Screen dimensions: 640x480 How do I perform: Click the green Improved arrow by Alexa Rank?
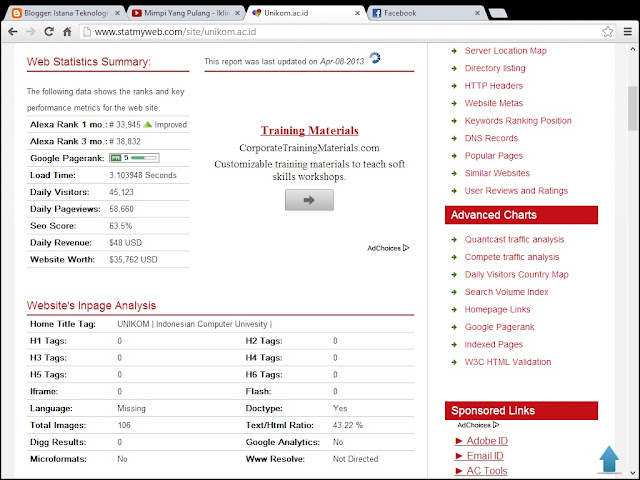pyautogui.click(x=148, y=124)
